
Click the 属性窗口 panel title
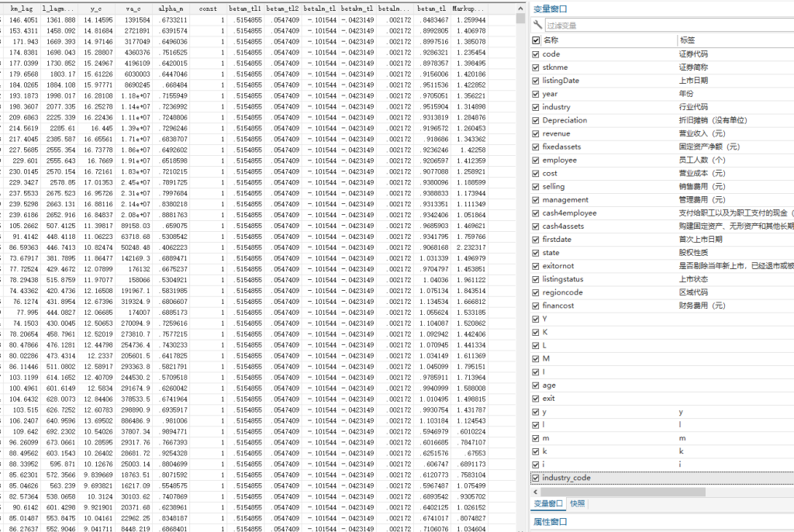point(550,521)
